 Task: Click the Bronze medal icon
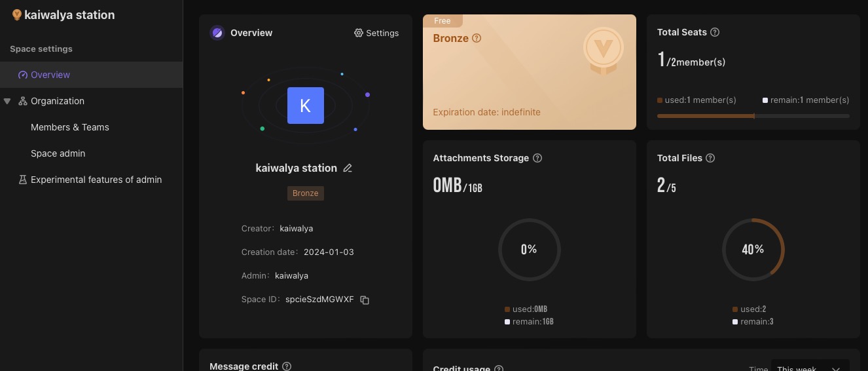tap(603, 50)
